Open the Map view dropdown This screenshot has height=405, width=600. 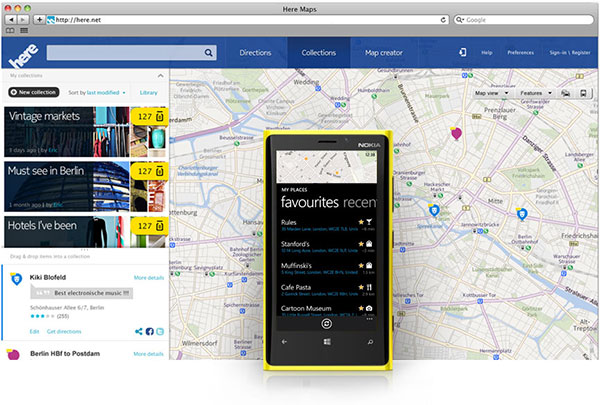(491, 93)
